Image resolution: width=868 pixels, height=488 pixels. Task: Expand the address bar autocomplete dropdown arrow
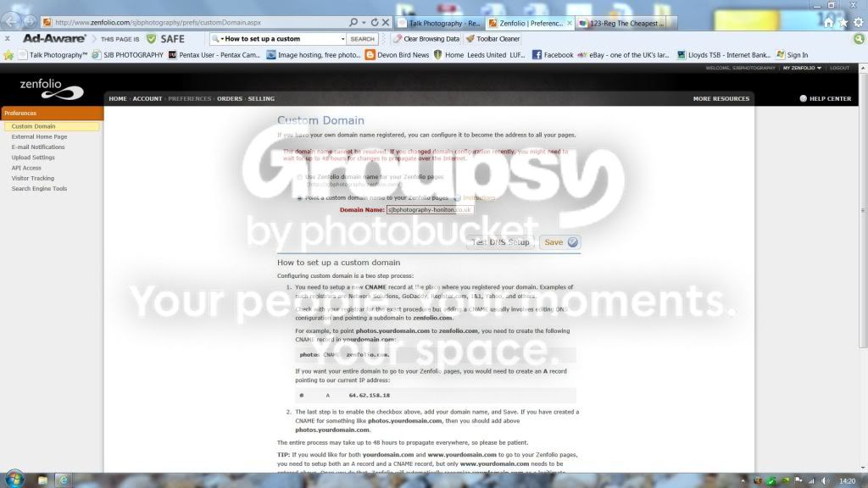364,23
